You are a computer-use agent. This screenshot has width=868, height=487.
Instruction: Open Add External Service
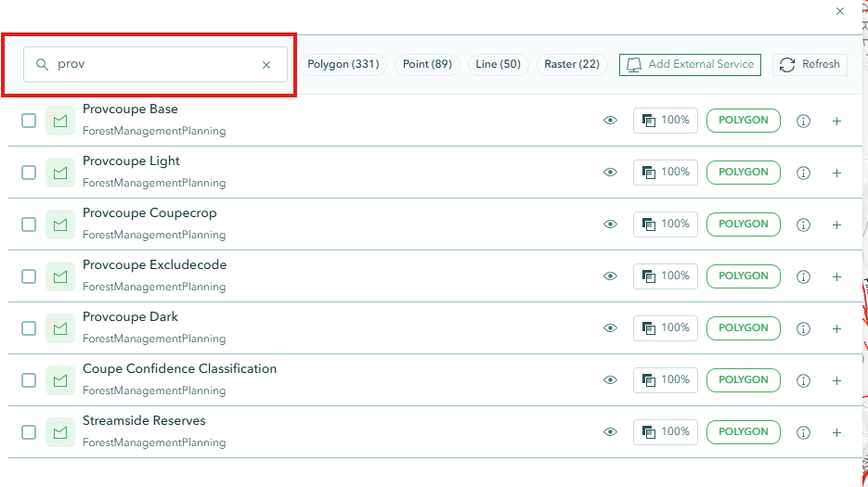[690, 65]
